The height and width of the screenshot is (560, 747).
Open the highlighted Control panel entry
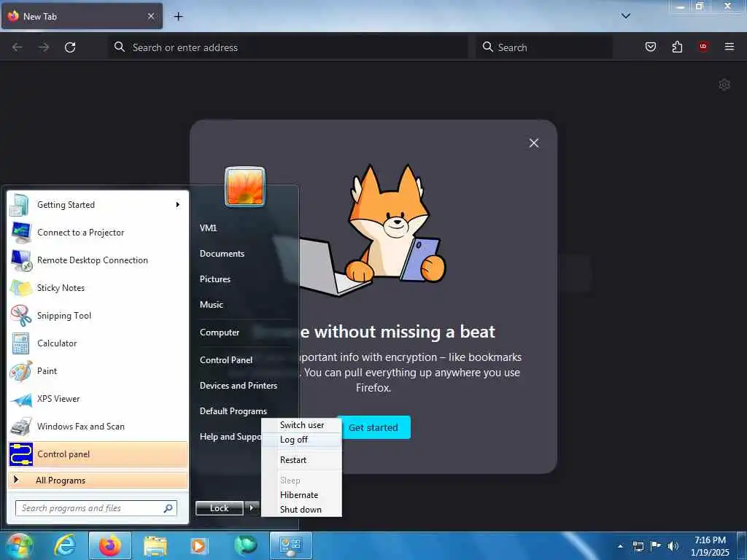pos(98,454)
